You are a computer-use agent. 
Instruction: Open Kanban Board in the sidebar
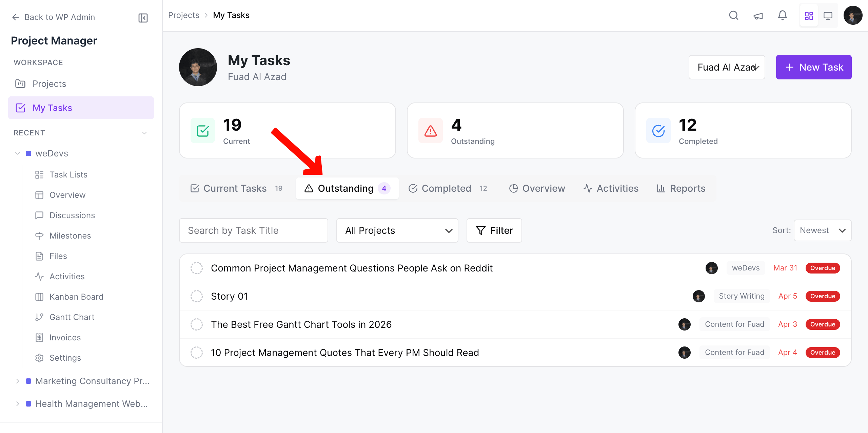point(76,297)
